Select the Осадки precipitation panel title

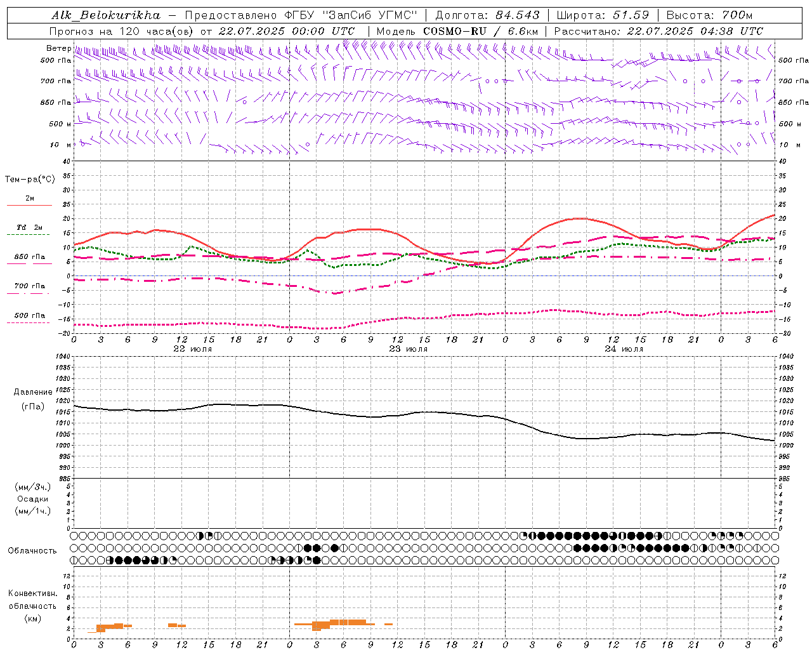[33, 499]
